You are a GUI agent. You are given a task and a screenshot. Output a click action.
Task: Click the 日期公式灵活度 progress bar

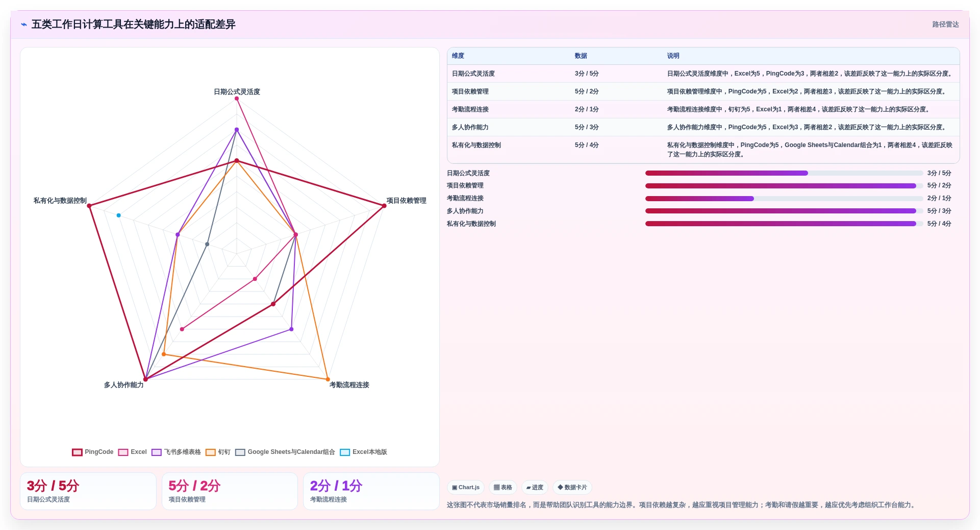pos(784,173)
